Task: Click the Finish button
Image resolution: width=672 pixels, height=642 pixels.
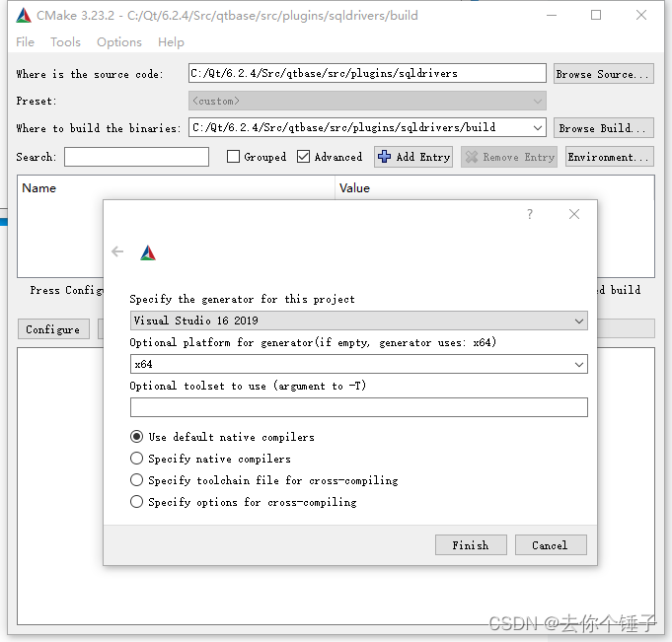Action: pos(471,544)
